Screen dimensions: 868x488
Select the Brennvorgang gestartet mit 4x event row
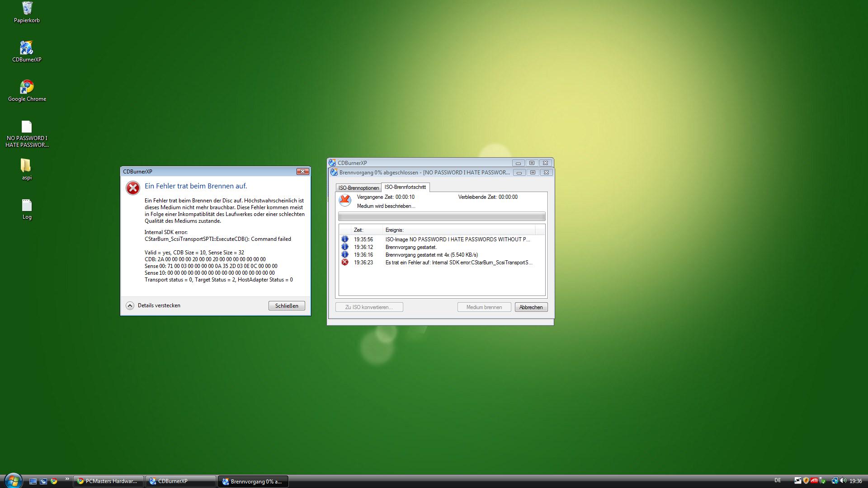[x=442, y=255]
